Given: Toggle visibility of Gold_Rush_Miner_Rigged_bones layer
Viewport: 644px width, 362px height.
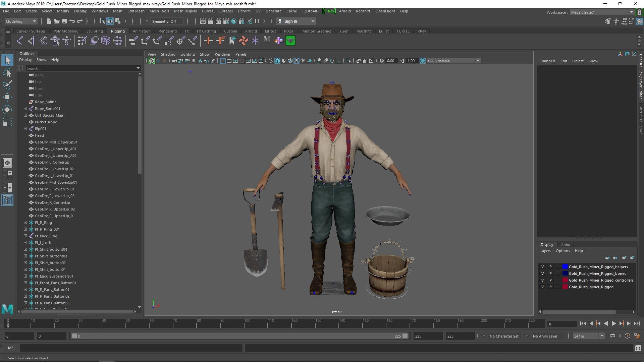Looking at the screenshot, I should click(x=542, y=274).
